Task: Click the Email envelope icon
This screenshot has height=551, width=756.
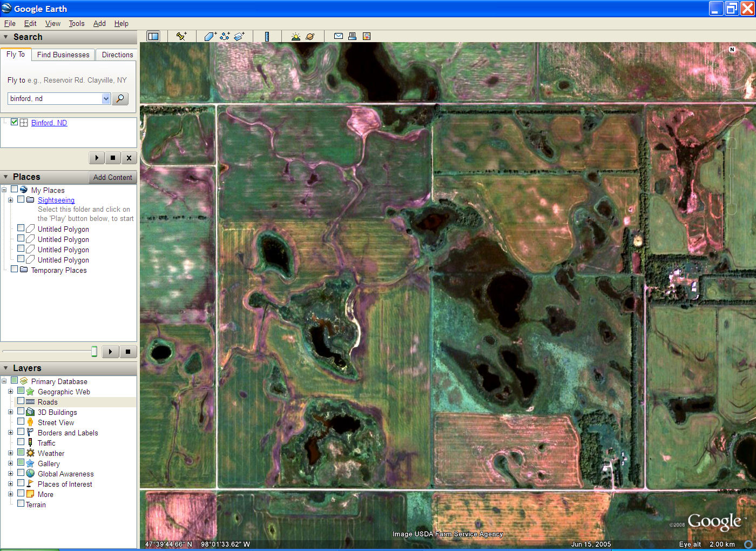Action: [x=339, y=36]
